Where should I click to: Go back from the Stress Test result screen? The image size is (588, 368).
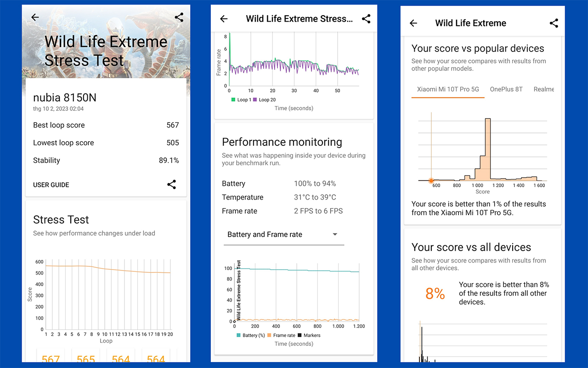35,17
